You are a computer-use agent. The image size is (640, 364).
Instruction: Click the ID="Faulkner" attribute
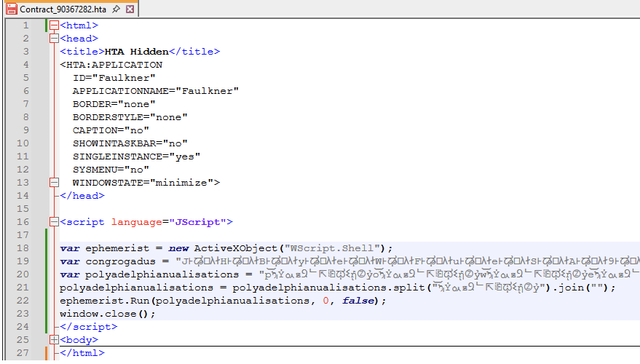click(114, 78)
